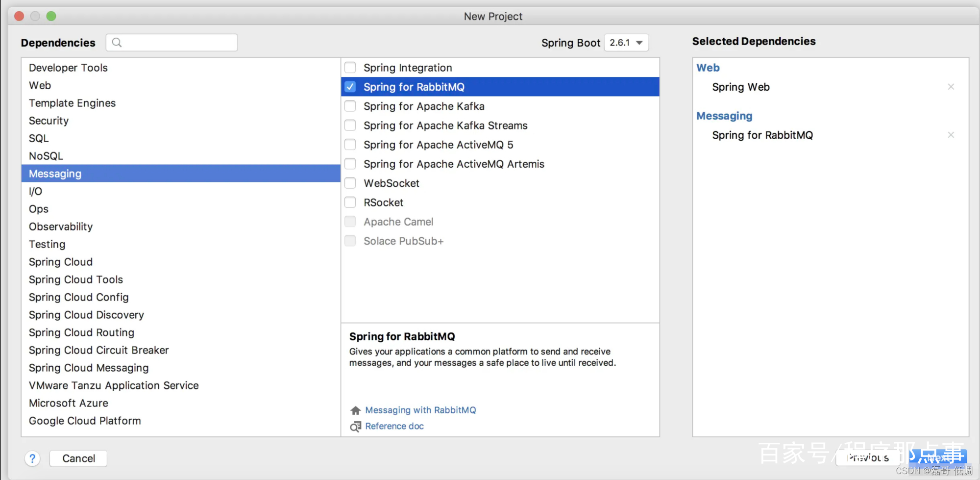Click the red close window button
This screenshot has width=980, height=480.
pyautogui.click(x=19, y=16)
